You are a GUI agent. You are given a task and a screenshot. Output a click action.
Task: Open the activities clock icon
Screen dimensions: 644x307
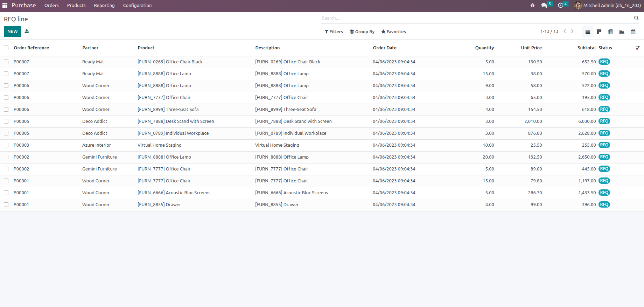tap(560, 5)
